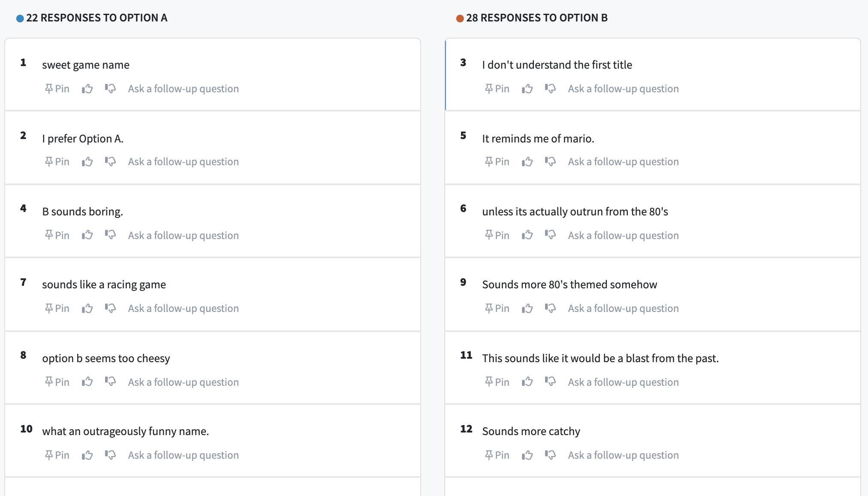Pin 'I don't understand the first title'

click(497, 89)
